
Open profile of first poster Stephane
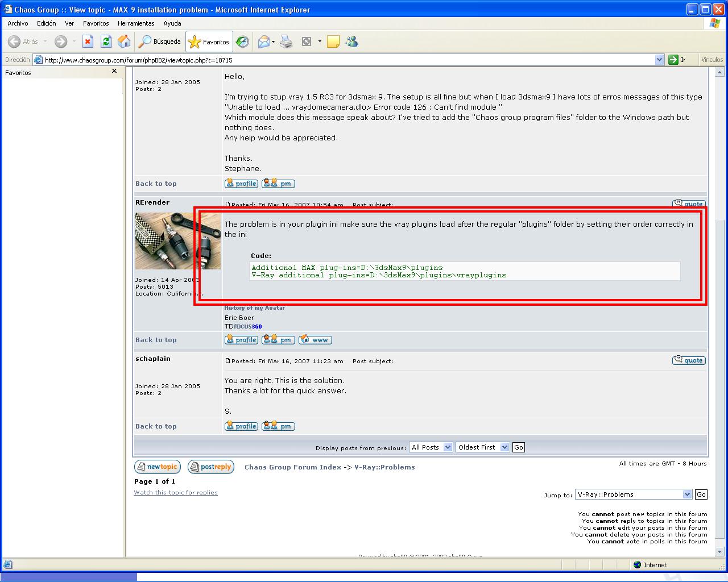242,184
